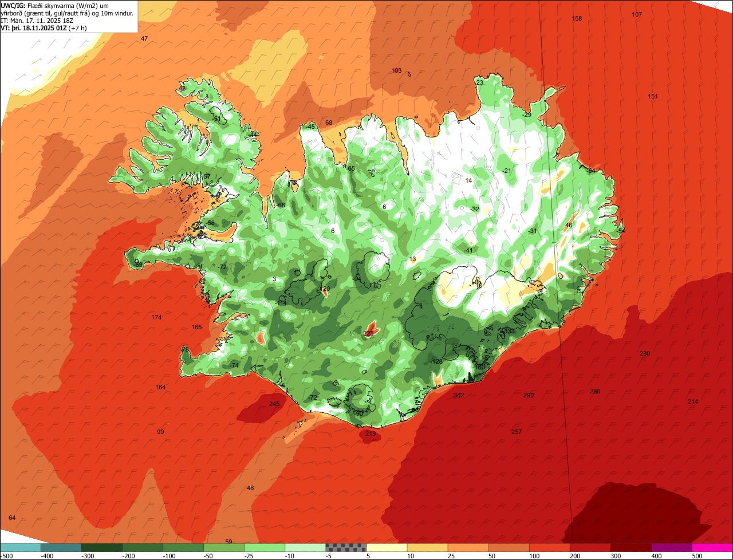Click the map value '23' on the northeast peninsula
733x560 pixels.
pos(480,82)
